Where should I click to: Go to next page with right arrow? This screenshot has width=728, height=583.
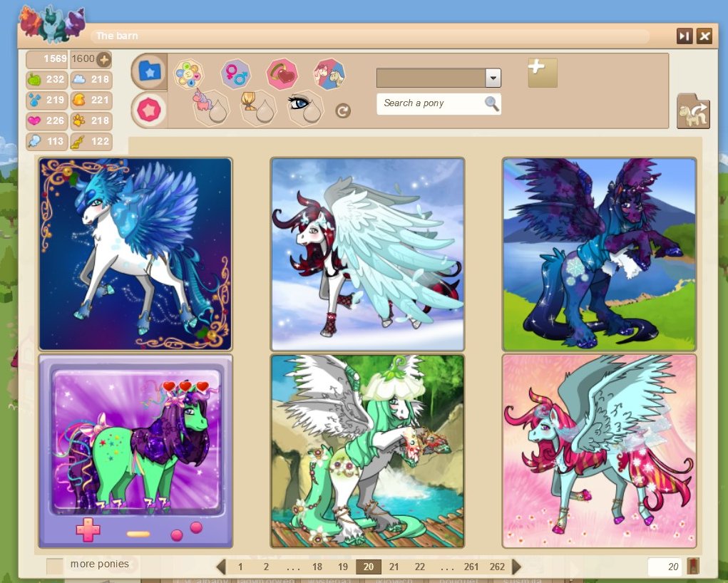tap(517, 567)
